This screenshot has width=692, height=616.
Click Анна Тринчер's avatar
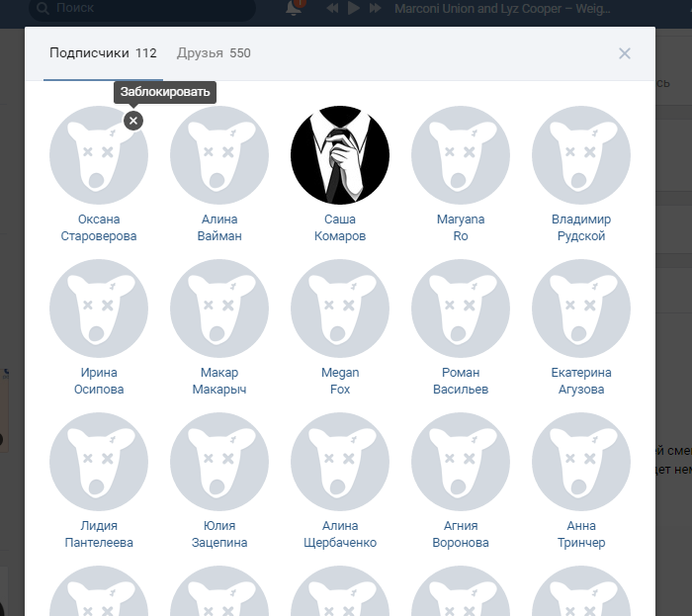581,461
